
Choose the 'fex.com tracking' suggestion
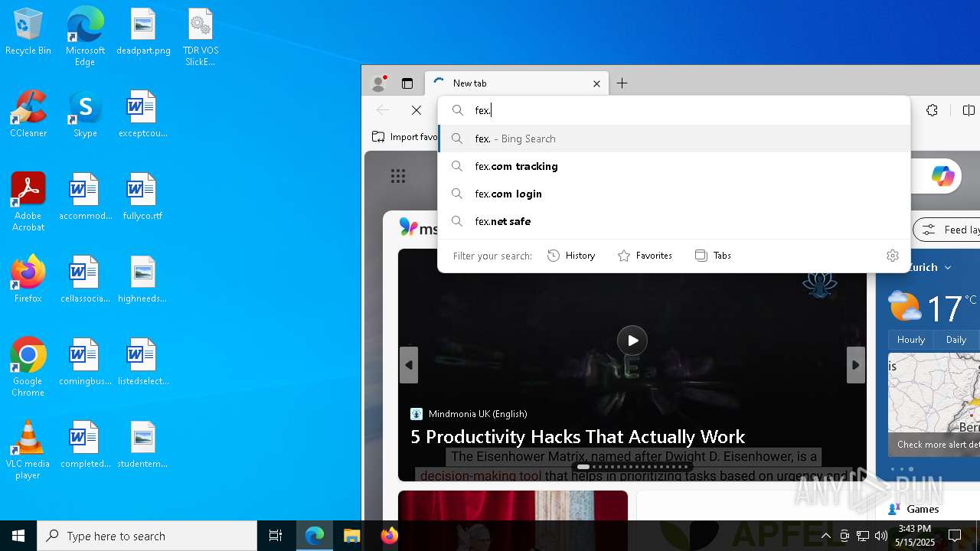(674, 166)
